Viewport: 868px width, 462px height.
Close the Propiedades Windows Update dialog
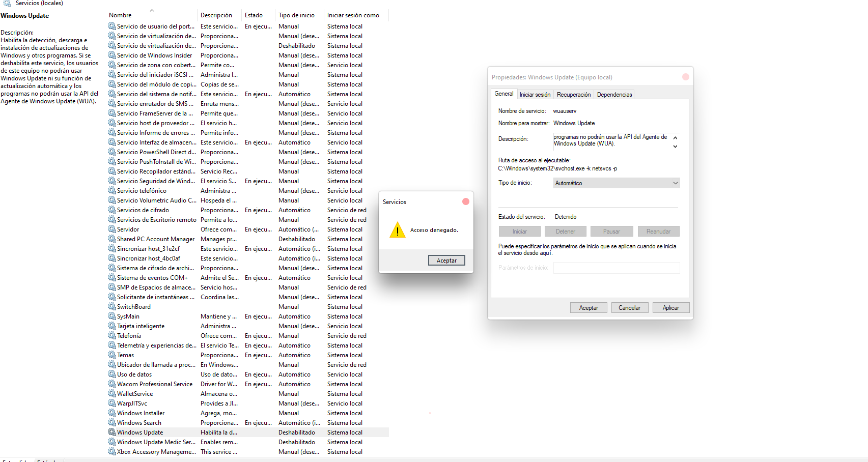click(x=686, y=77)
